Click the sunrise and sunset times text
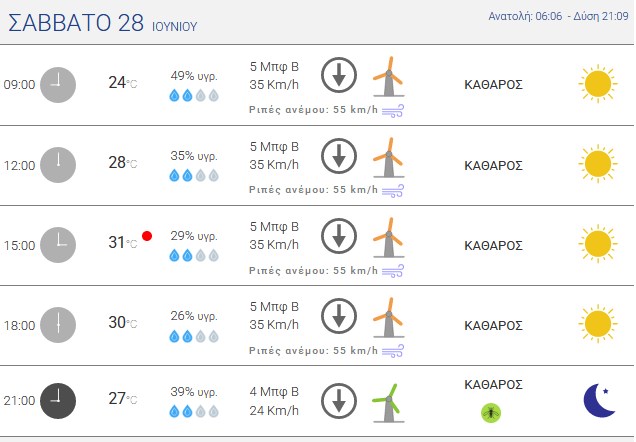 [558, 16]
